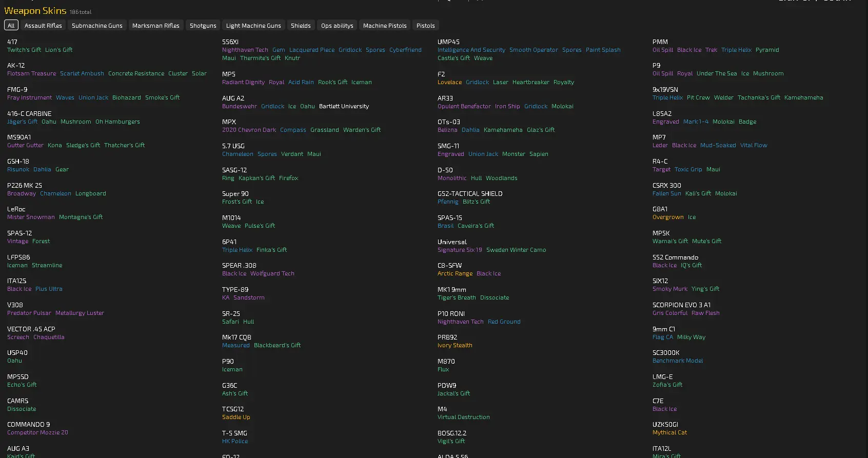868x458 pixels.
Task: Open the Saddle Up skin for TCSG12
Action: (x=236, y=417)
